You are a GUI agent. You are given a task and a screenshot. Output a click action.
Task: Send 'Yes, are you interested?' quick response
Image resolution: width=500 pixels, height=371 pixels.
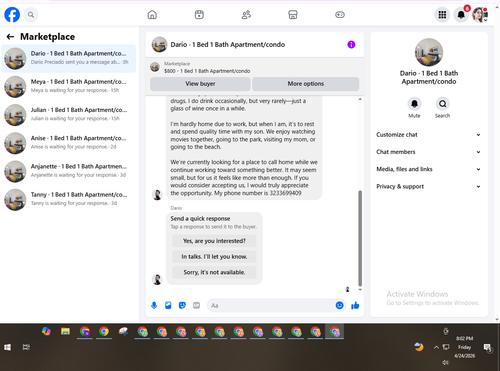pyautogui.click(x=214, y=241)
